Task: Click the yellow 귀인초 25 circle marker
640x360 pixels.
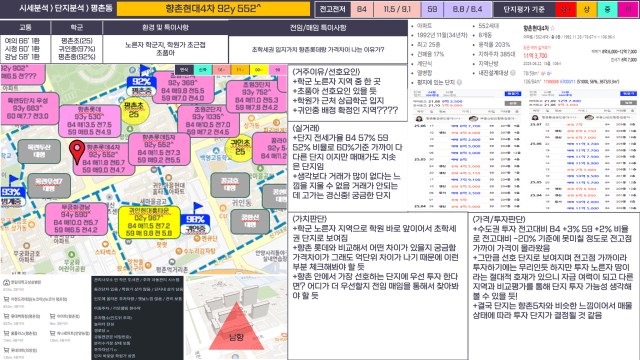Action: click(x=240, y=147)
